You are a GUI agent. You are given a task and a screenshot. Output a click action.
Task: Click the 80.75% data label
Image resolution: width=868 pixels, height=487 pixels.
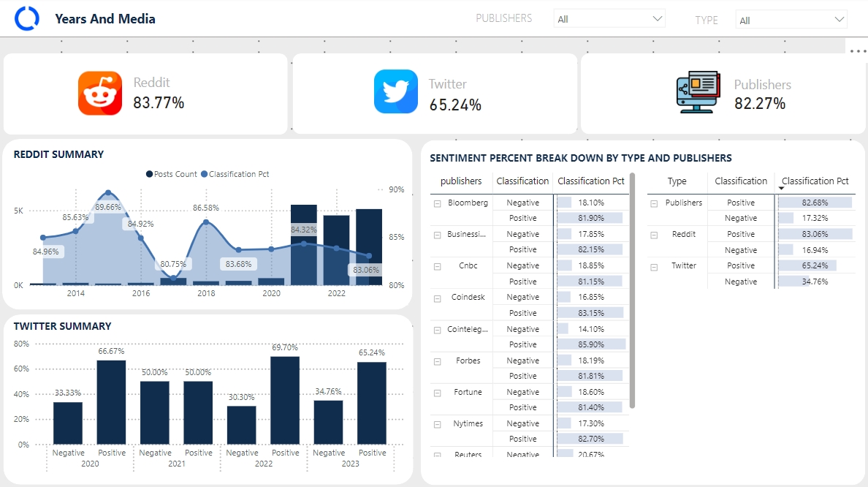(x=173, y=264)
